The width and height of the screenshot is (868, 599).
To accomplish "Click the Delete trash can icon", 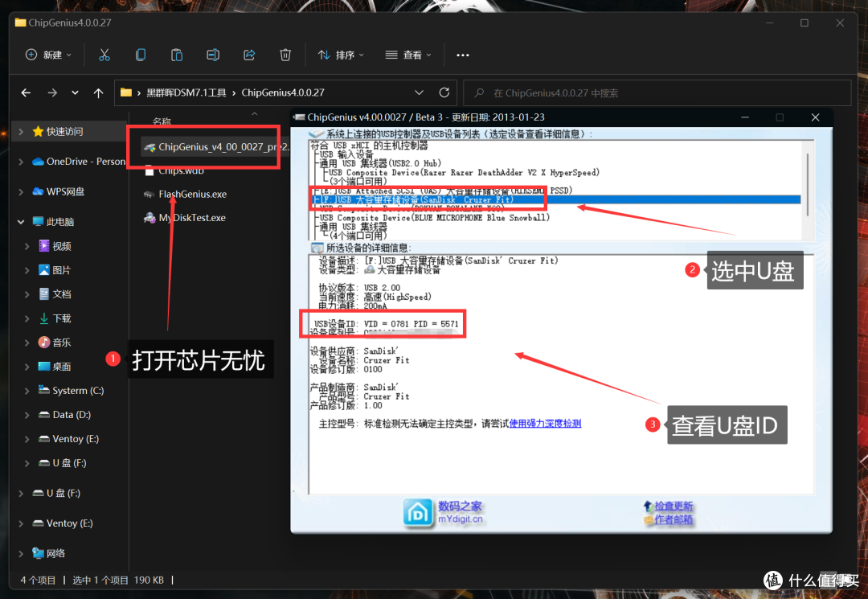I will pyautogui.click(x=285, y=55).
